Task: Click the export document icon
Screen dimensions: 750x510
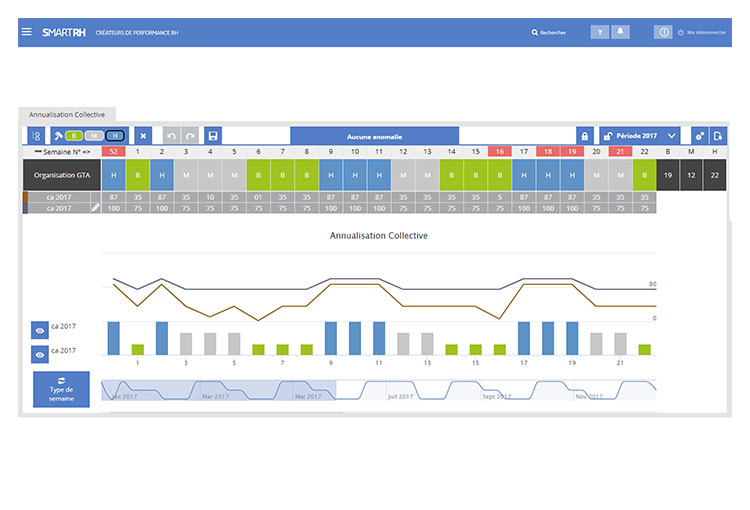Action: pos(718,135)
